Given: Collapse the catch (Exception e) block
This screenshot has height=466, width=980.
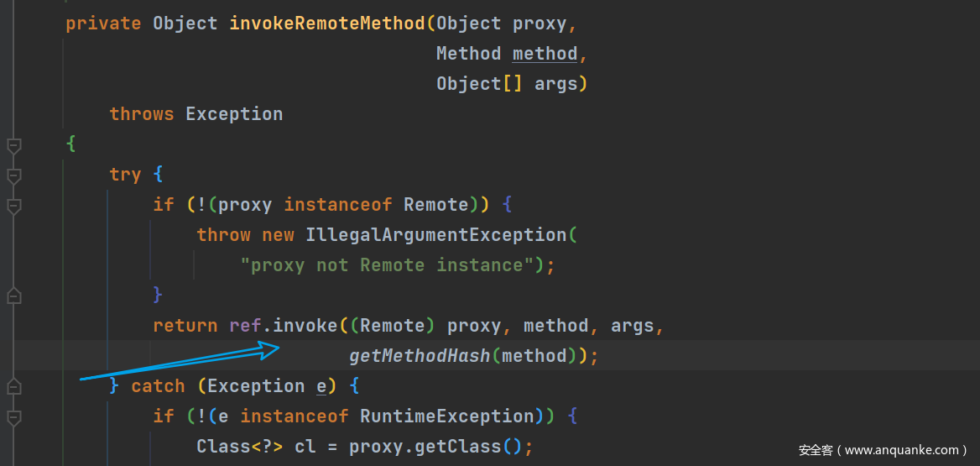Looking at the screenshot, I should [13, 387].
